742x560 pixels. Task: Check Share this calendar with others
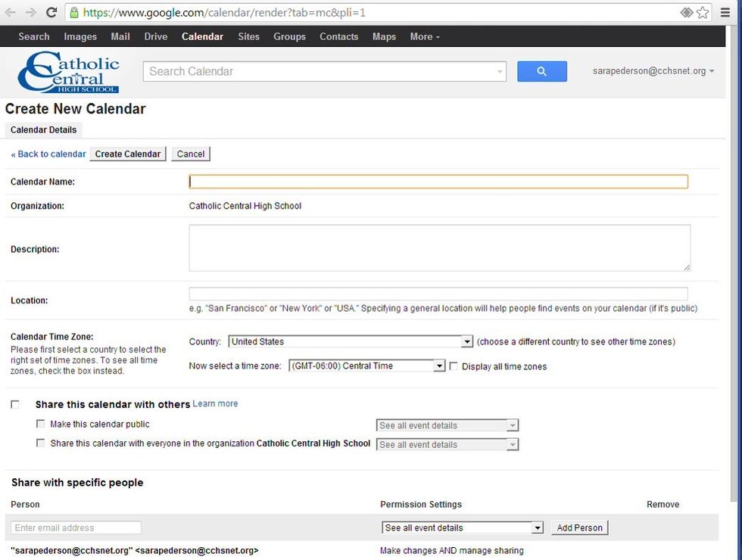point(14,404)
